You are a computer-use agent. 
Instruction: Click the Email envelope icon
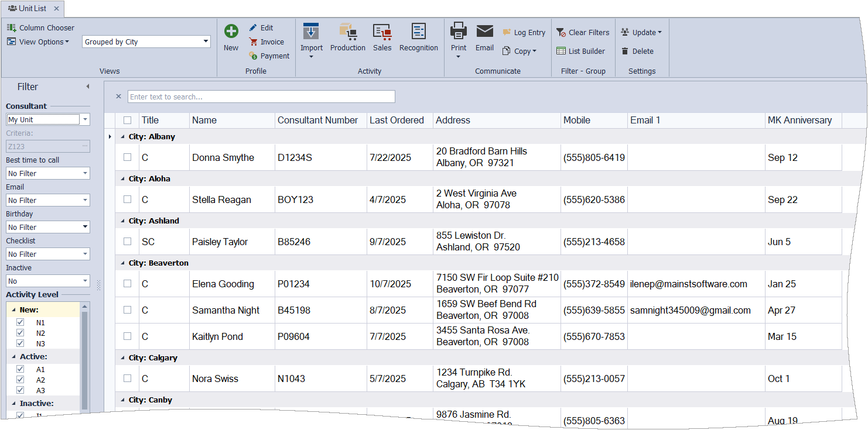(x=484, y=32)
